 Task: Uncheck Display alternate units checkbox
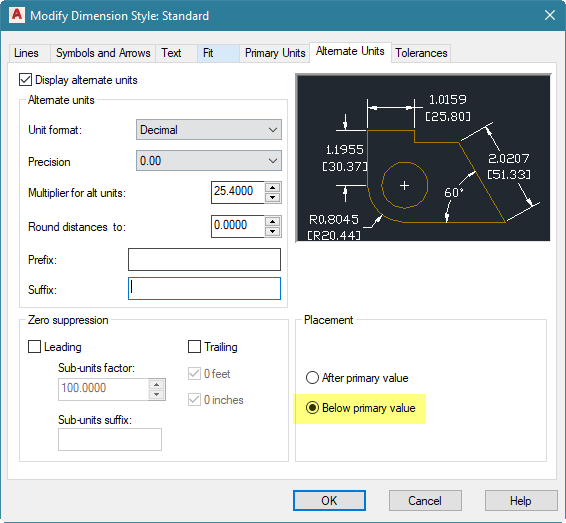tap(25, 80)
